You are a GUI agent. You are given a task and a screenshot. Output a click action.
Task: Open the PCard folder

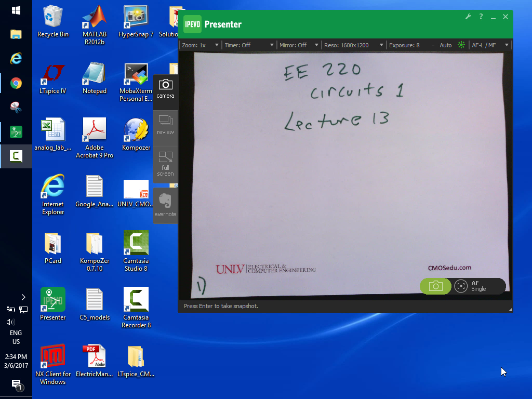(x=52, y=248)
